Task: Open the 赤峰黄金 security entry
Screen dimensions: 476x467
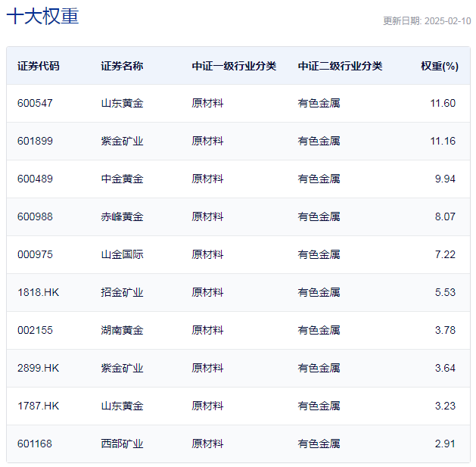Action: pos(122,216)
